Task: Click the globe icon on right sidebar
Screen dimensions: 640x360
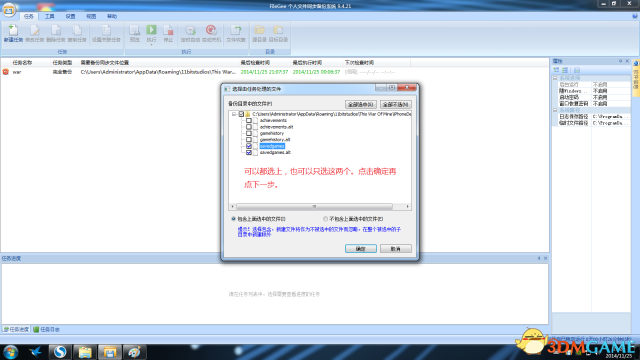Action: 636,63
